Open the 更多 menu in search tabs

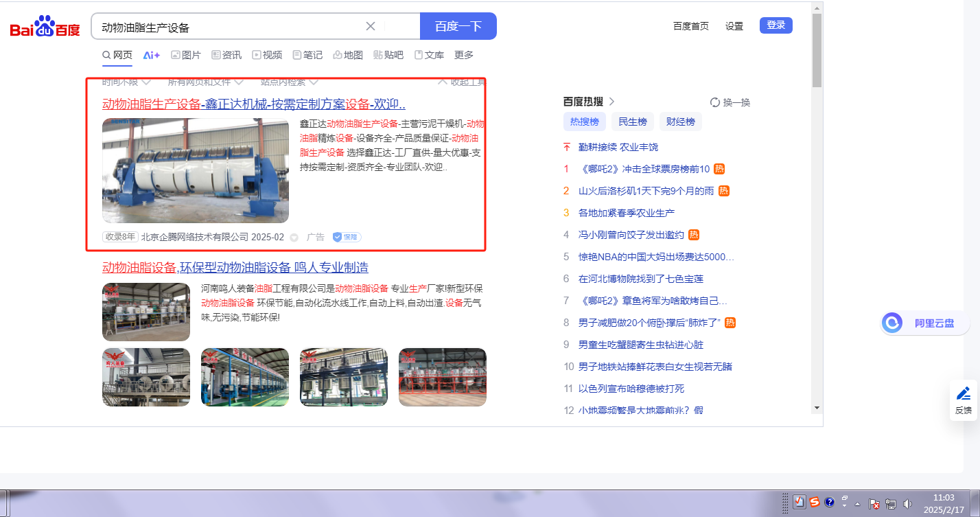point(464,55)
